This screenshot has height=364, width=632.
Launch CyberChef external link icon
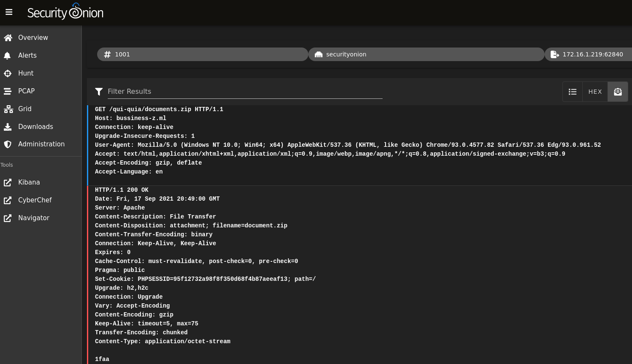point(8,200)
